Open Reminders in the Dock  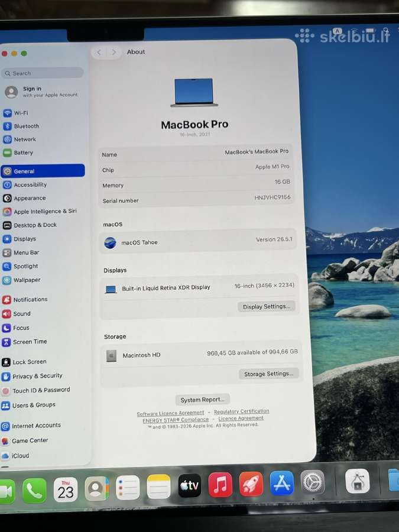click(128, 488)
